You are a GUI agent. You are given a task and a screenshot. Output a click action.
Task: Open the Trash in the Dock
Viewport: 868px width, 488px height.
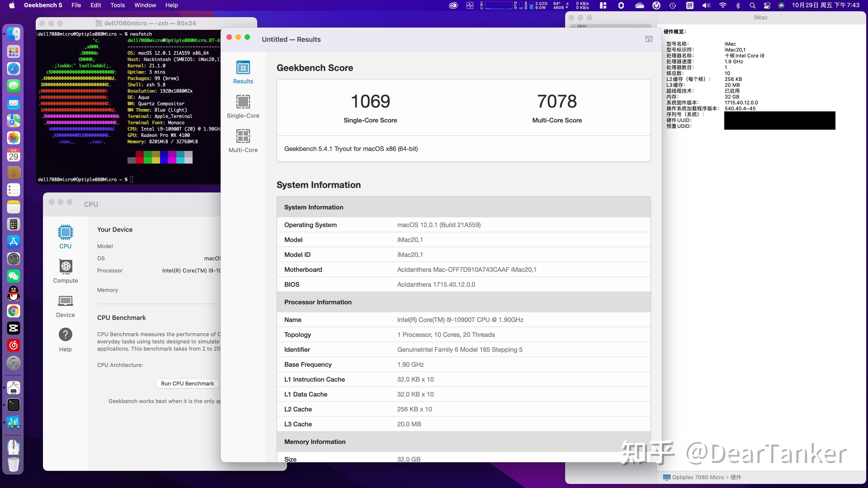[x=14, y=465]
